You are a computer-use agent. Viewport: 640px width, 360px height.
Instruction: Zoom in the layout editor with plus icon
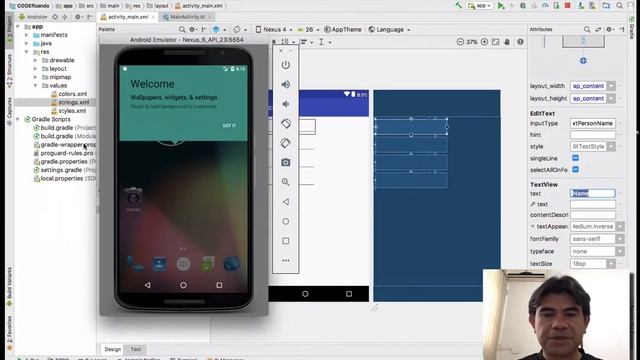pos(484,42)
